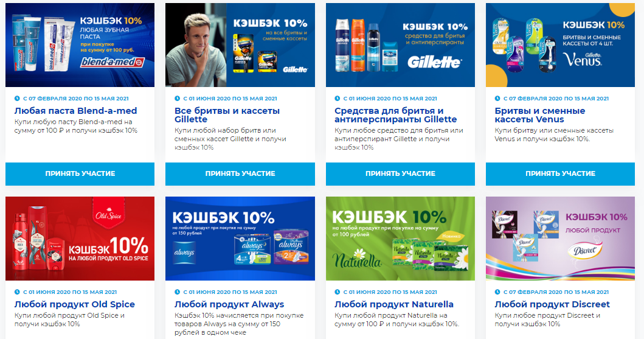644x339 pixels.
Task: Click the Old Spice red cashback banner
Action: (x=80, y=239)
